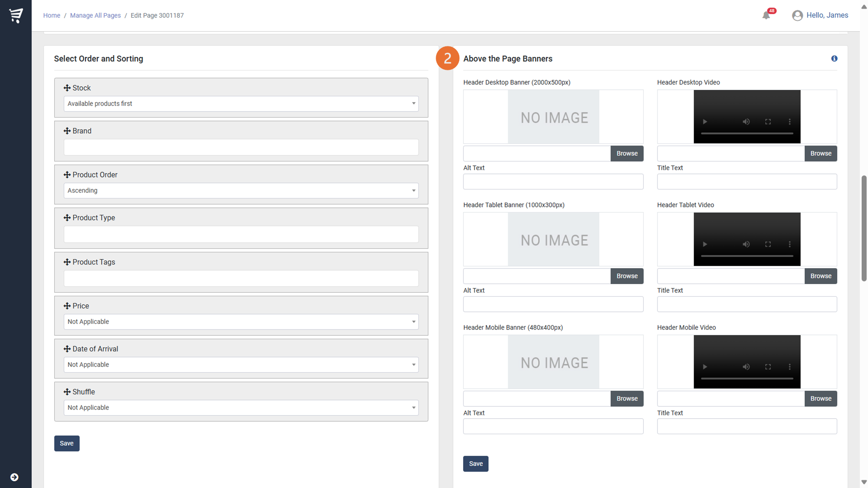The width and height of the screenshot is (868, 488).
Task: Grab the Stock drag handle icon
Action: tap(67, 88)
